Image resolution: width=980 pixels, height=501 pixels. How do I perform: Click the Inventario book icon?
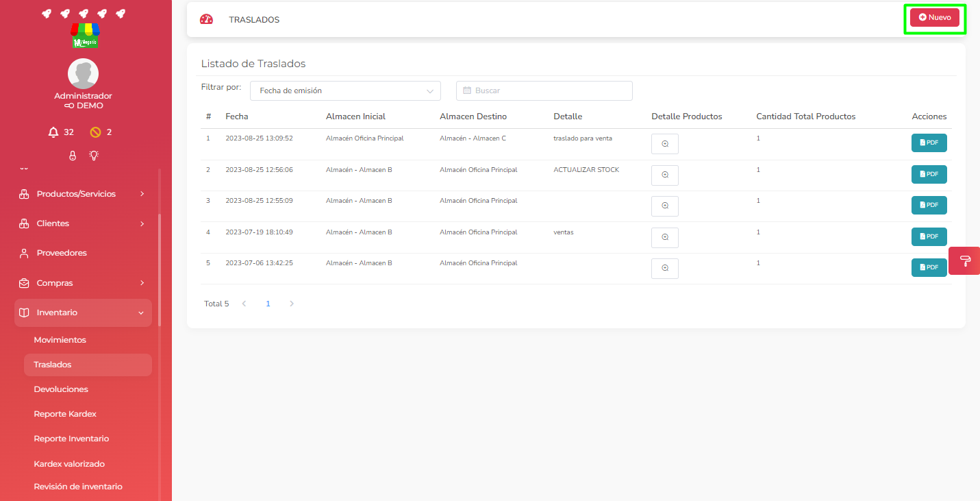pos(24,313)
